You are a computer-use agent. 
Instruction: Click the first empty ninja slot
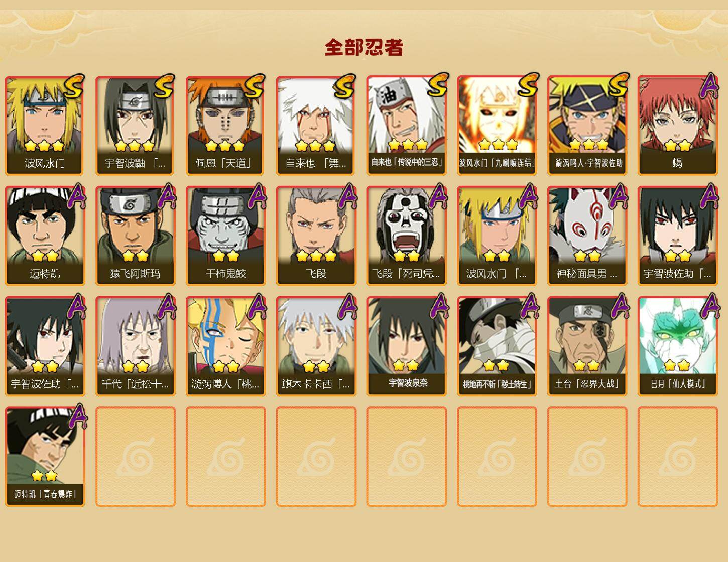point(136,457)
